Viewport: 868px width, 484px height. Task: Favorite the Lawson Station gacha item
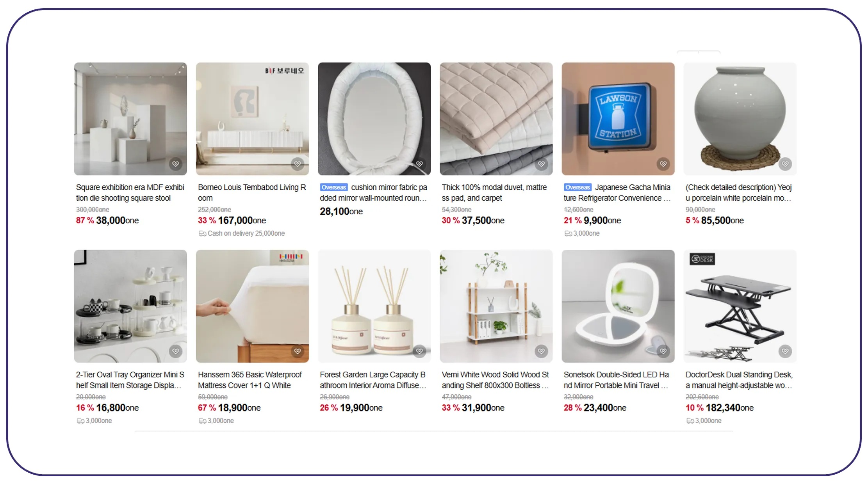point(663,164)
